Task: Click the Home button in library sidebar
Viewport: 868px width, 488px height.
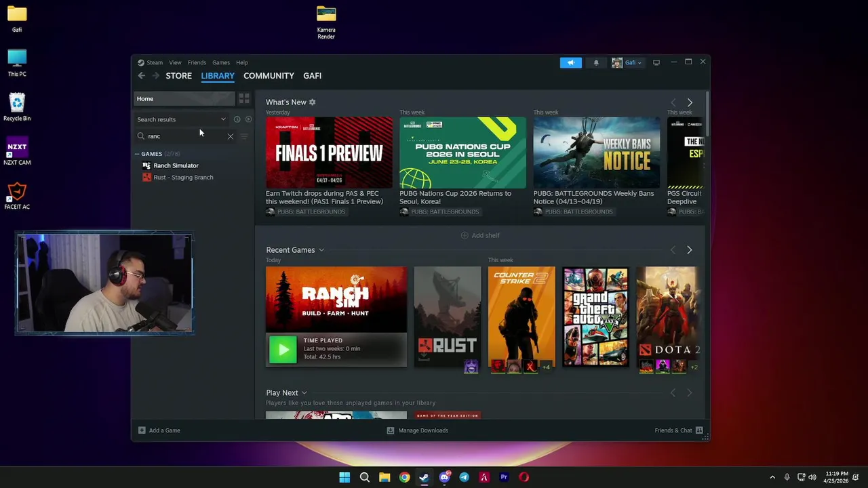Action: tap(184, 99)
